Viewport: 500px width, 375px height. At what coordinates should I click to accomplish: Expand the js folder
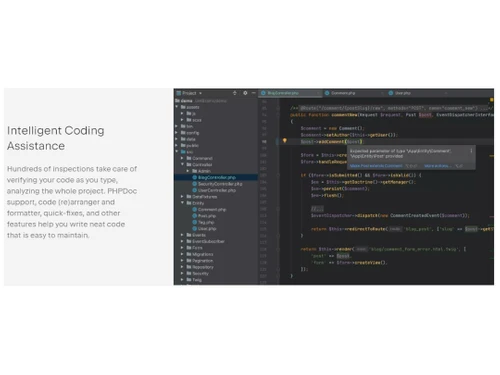click(x=182, y=113)
